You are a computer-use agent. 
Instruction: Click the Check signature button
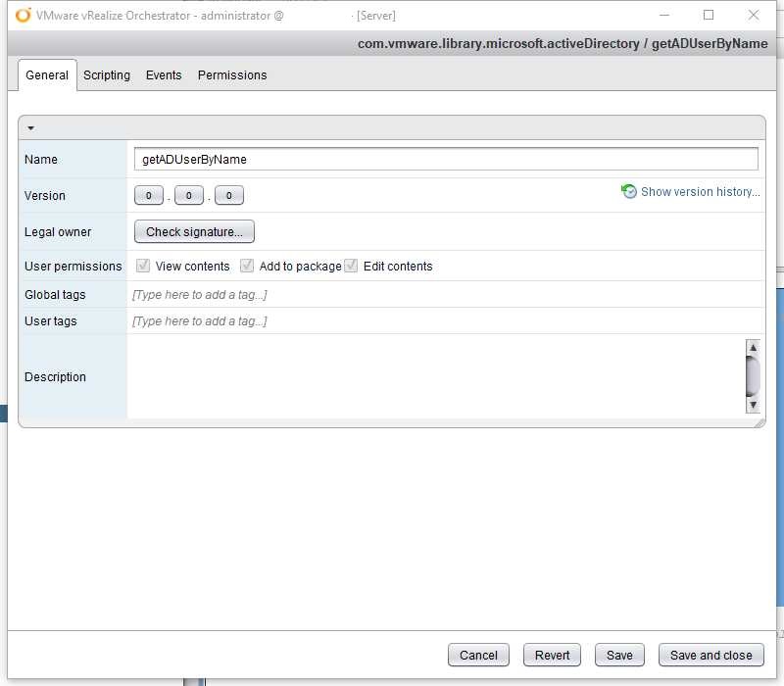(x=194, y=231)
